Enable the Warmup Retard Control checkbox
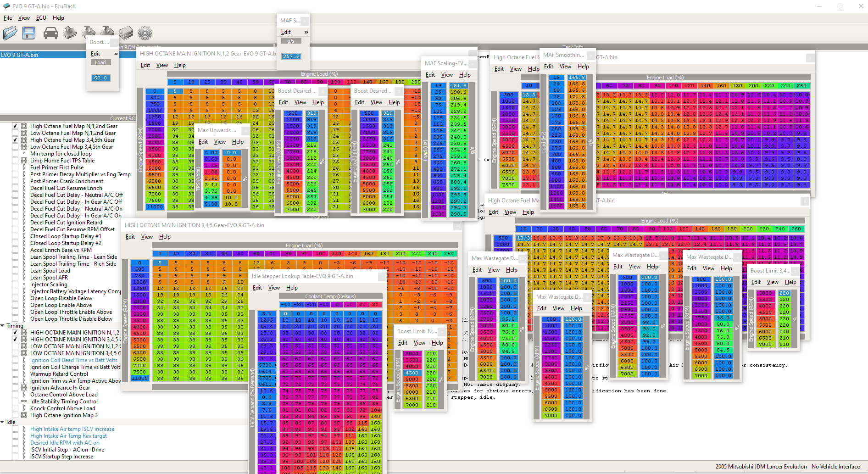Viewport: 868px width, 474px height. pyautogui.click(x=15, y=374)
